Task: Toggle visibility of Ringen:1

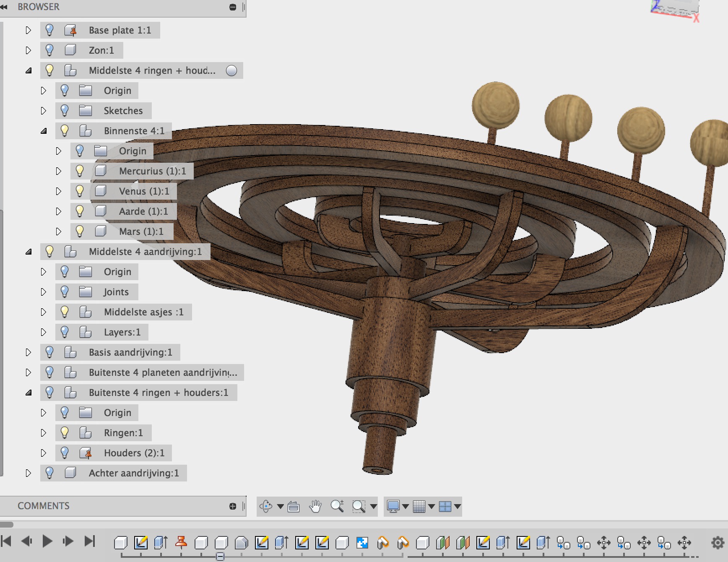Action: click(x=65, y=432)
